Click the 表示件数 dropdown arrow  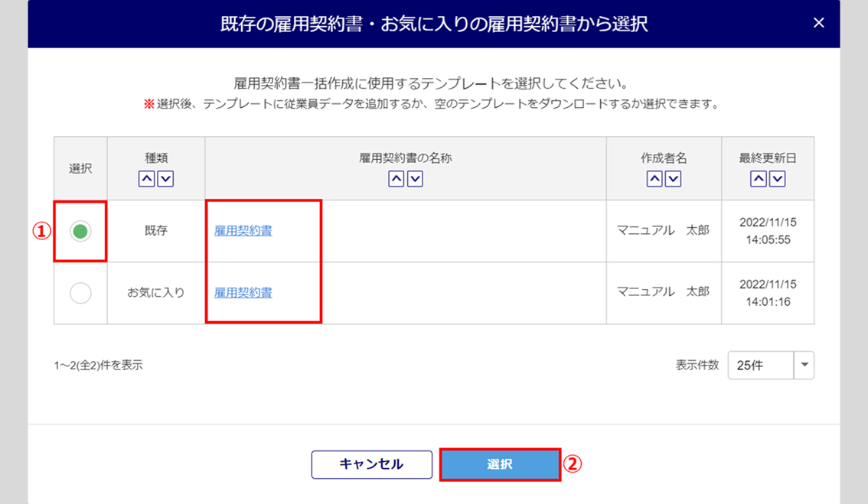[804, 366]
